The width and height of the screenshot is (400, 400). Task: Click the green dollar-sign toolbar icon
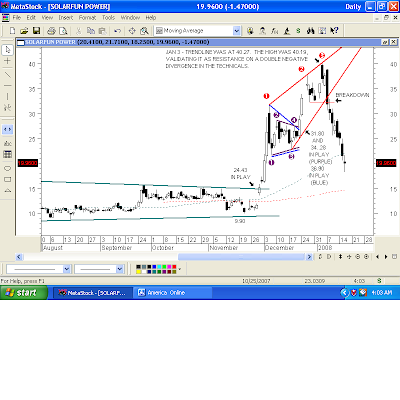298,31
